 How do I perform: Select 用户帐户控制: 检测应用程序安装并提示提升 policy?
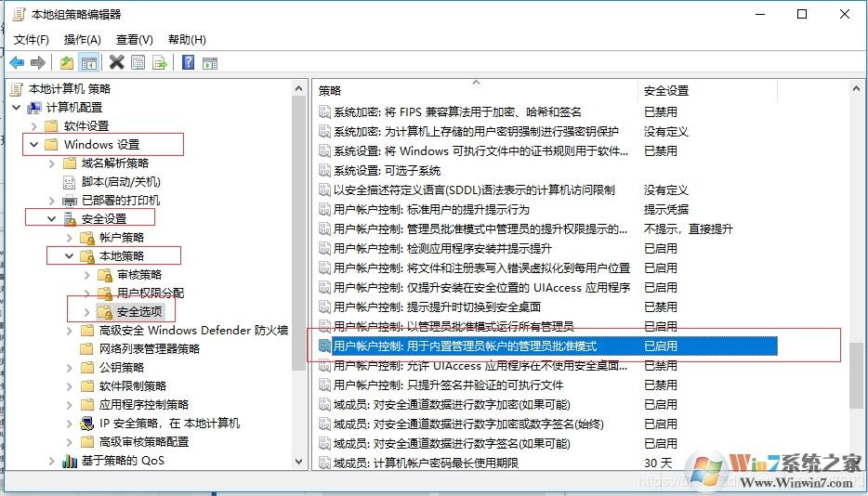442,249
